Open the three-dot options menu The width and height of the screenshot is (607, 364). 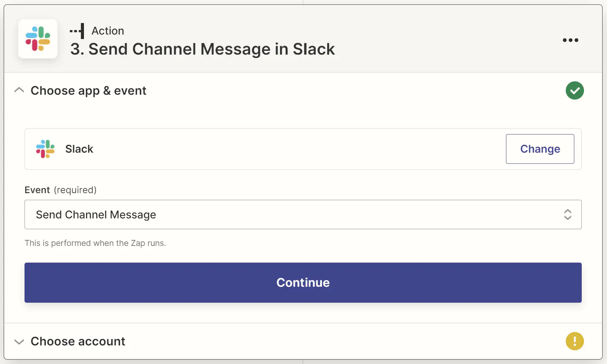pyautogui.click(x=570, y=40)
